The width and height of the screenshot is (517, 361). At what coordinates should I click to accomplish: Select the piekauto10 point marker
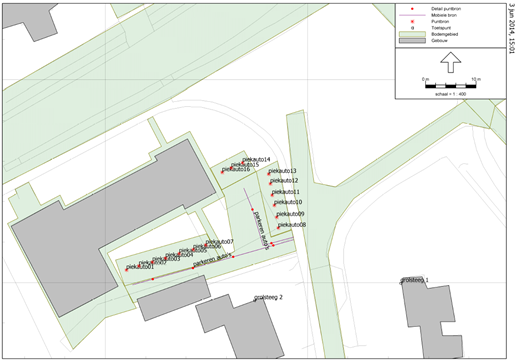[274, 205]
